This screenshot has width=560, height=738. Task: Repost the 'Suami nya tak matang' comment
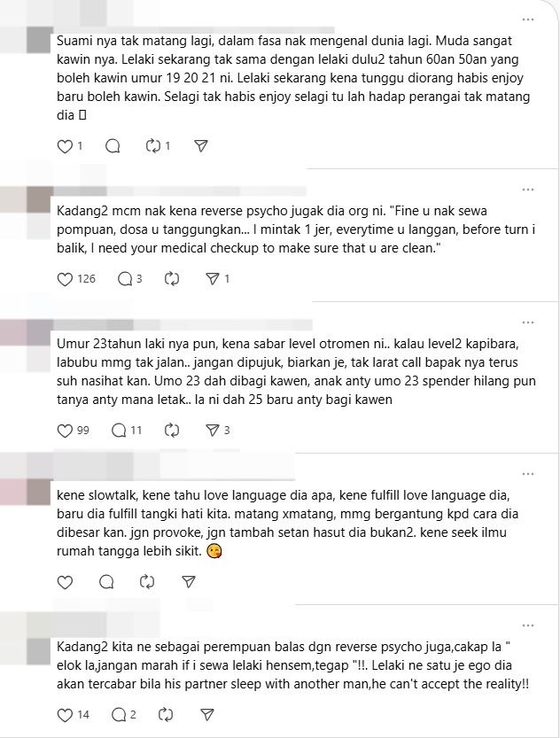point(153,146)
